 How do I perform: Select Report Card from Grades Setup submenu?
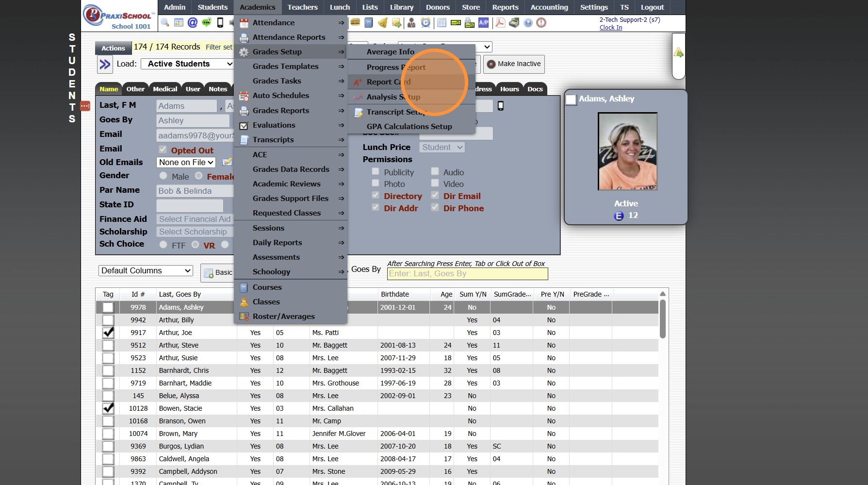[x=411, y=82]
